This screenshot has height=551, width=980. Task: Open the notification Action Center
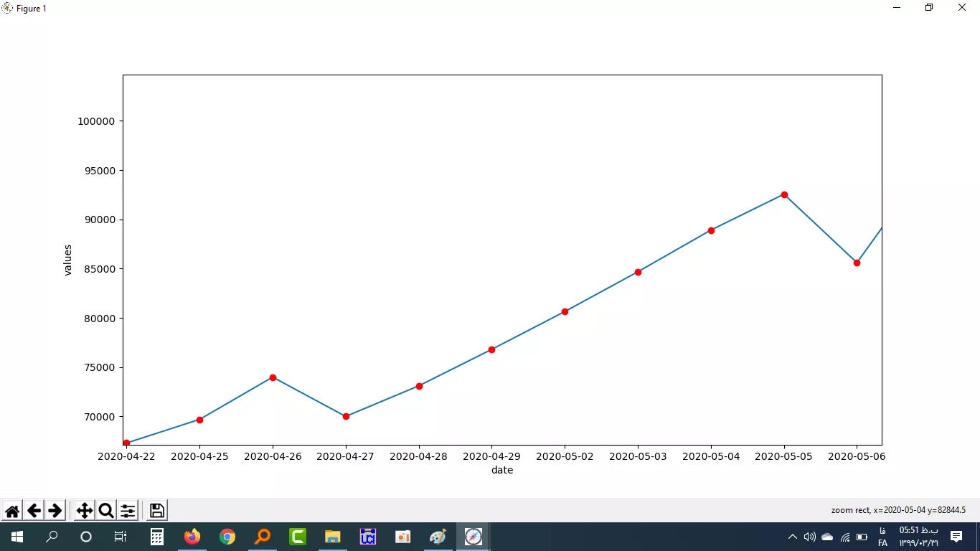coord(956,537)
